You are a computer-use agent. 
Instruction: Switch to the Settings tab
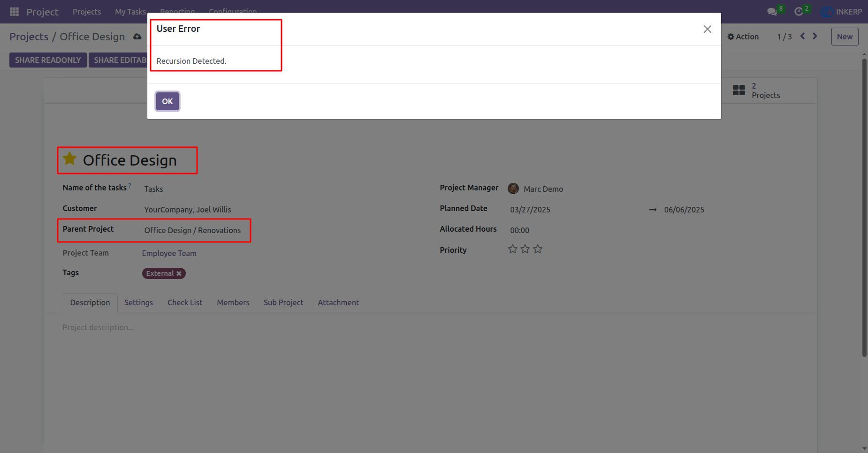click(x=138, y=302)
